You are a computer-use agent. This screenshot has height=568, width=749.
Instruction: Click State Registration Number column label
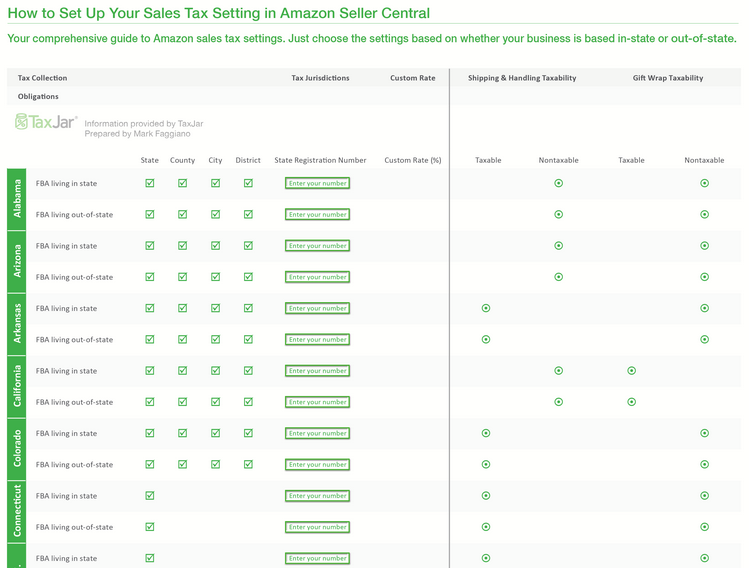321,160
